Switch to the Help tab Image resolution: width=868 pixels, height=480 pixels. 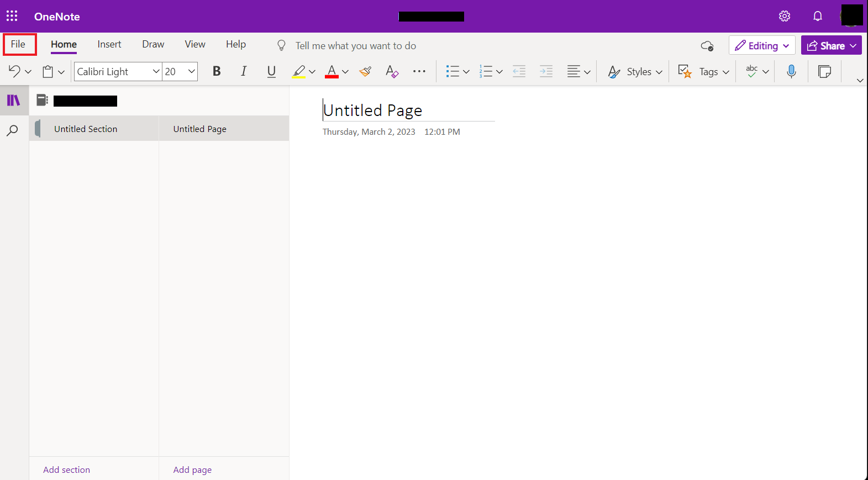(x=236, y=44)
